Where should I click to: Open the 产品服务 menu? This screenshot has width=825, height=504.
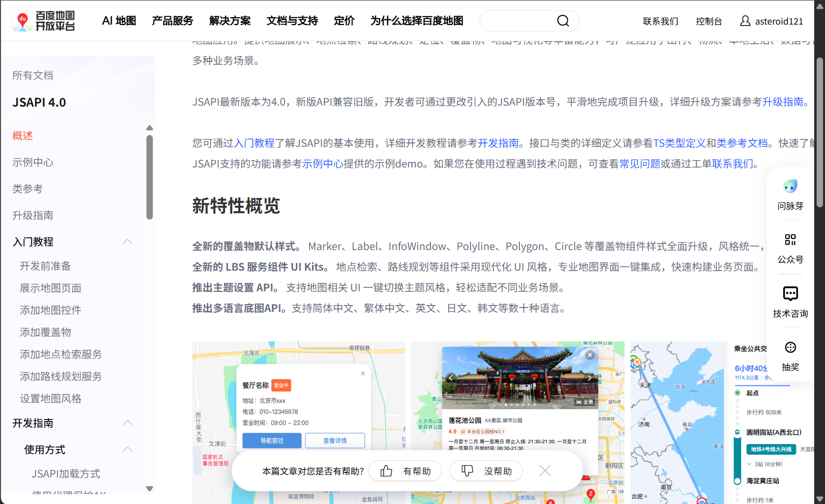pyautogui.click(x=172, y=21)
